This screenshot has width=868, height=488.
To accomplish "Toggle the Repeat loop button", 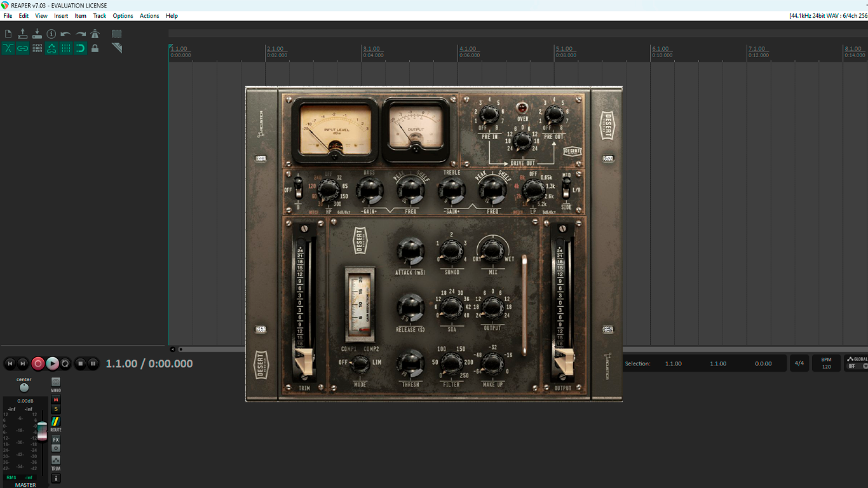I will pos(65,363).
